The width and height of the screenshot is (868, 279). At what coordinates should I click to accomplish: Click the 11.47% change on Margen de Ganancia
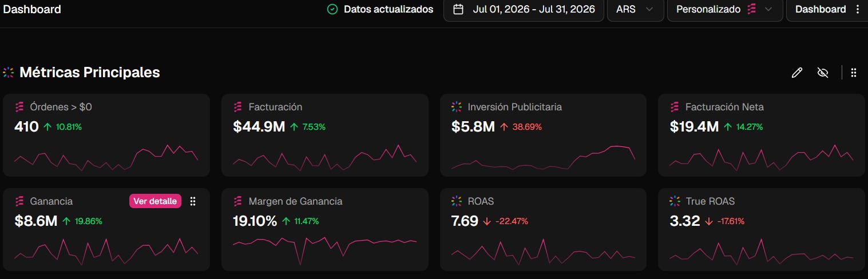[307, 221]
